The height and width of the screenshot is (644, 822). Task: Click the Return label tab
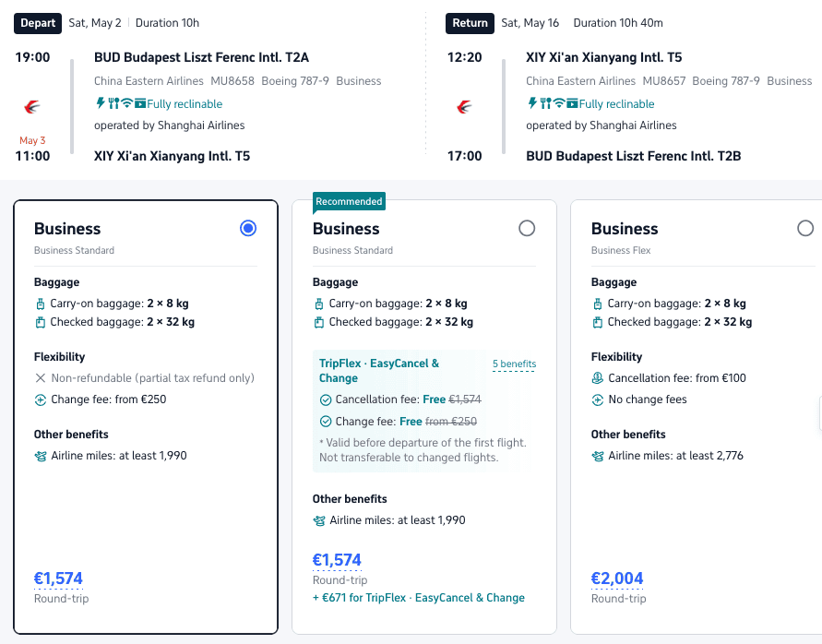[470, 23]
